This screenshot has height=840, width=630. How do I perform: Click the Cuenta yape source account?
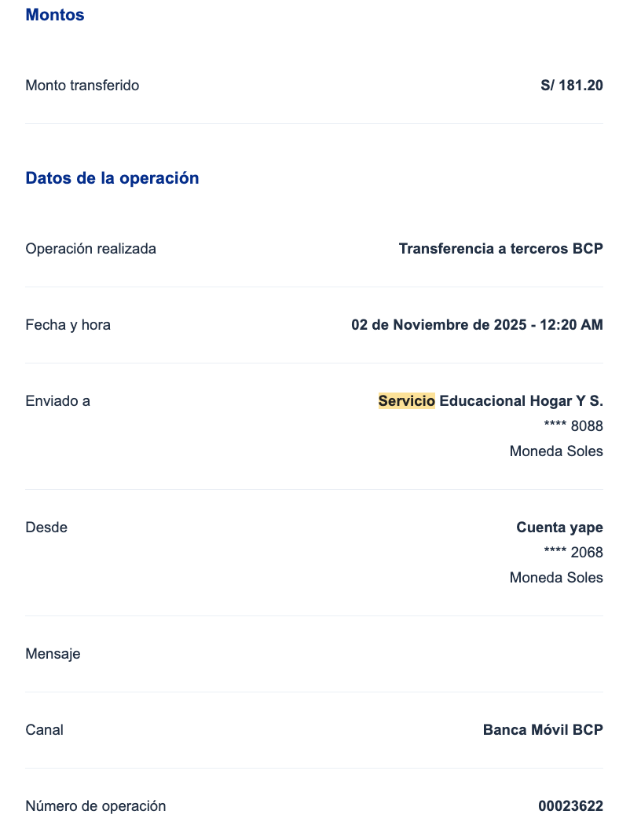559,528
